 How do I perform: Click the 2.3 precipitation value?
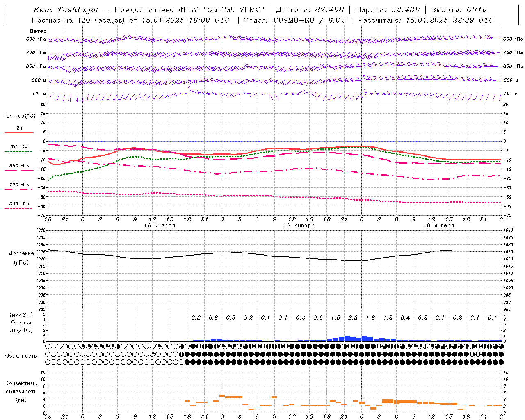click(x=353, y=318)
